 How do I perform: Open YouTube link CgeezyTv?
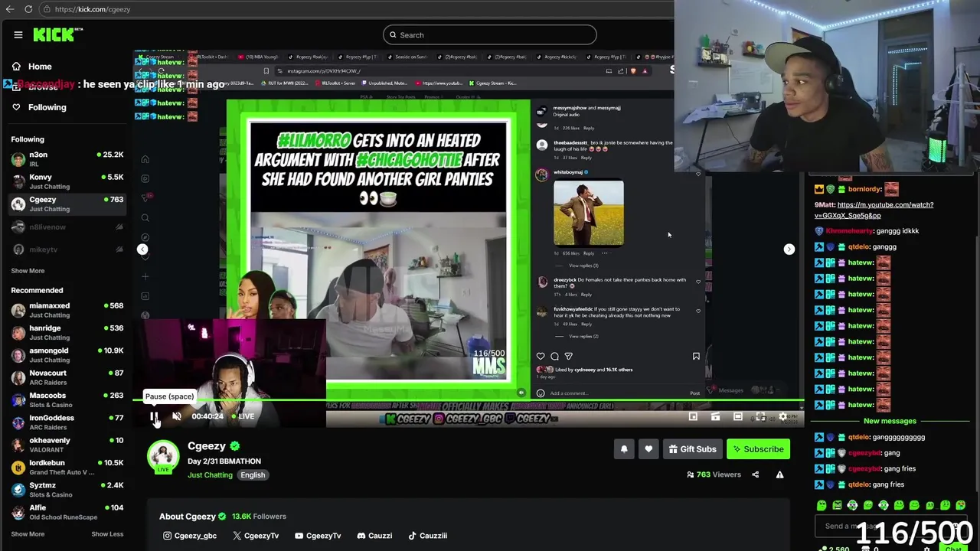tap(318, 536)
